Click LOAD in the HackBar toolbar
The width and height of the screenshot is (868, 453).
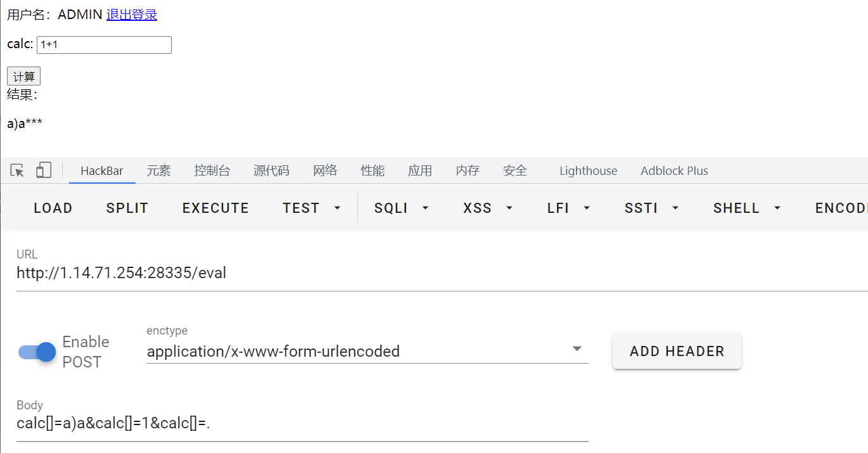coord(53,207)
